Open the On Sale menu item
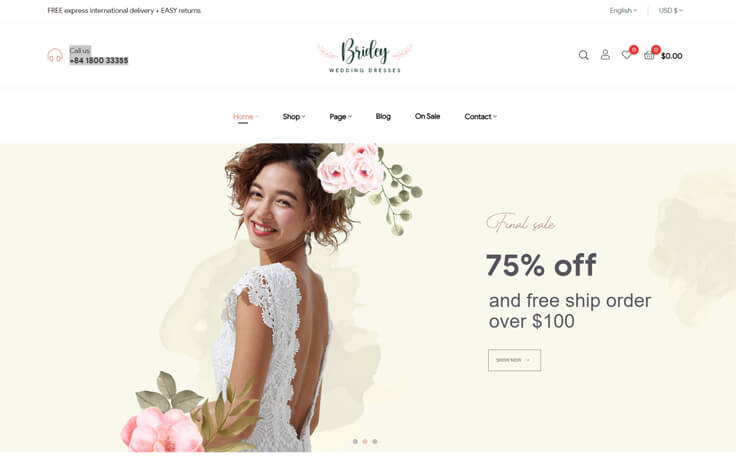The width and height of the screenshot is (736, 456). [x=427, y=116]
